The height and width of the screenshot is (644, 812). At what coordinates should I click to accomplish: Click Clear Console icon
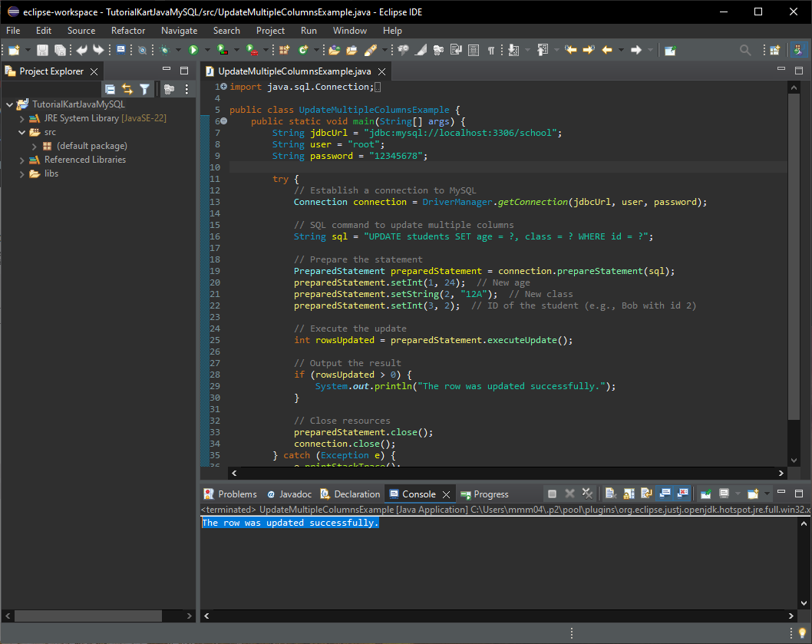tap(610, 494)
